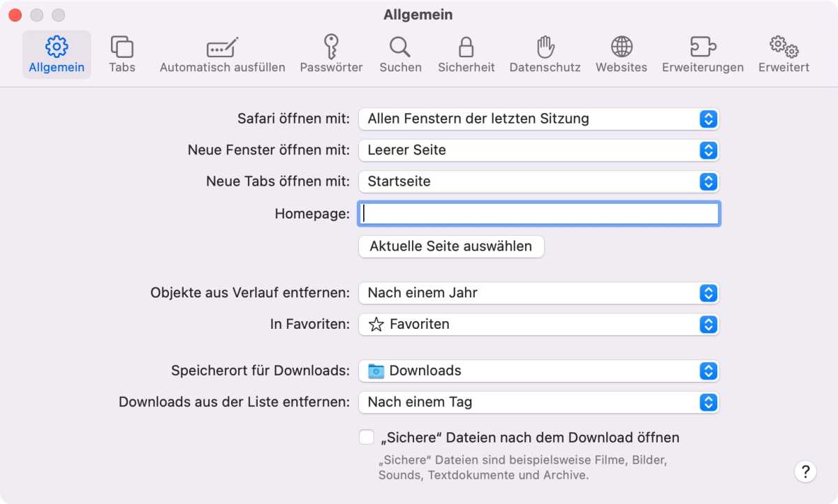Click the "Homepage:" label
The height and width of the screenshot is (504, 838).
click(x=312, y=214)
